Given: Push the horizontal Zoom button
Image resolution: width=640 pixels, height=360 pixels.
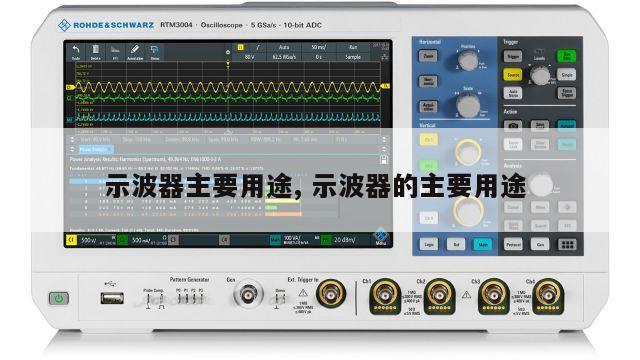Looking at the screenshot, I should click(428, 56).
